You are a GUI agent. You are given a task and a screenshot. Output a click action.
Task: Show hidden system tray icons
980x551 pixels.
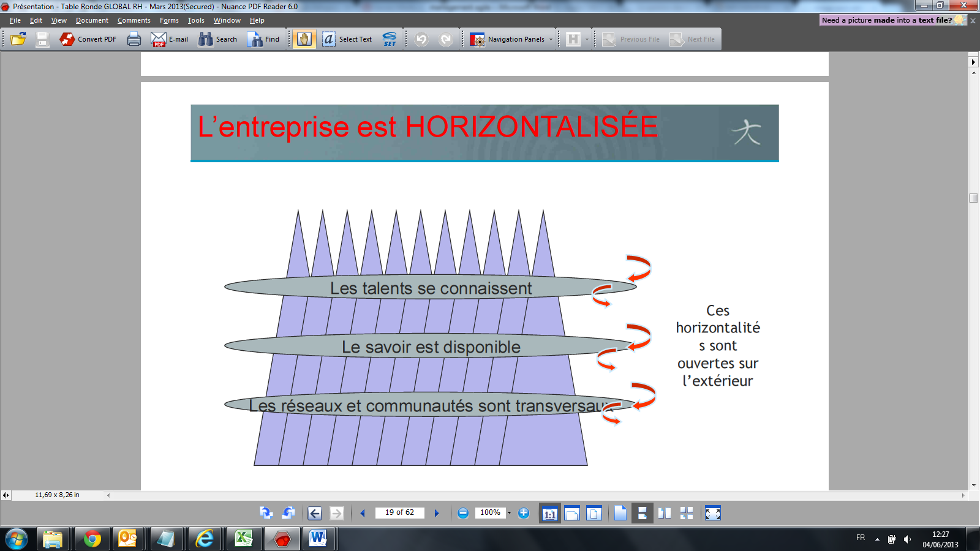coord(877,539)
